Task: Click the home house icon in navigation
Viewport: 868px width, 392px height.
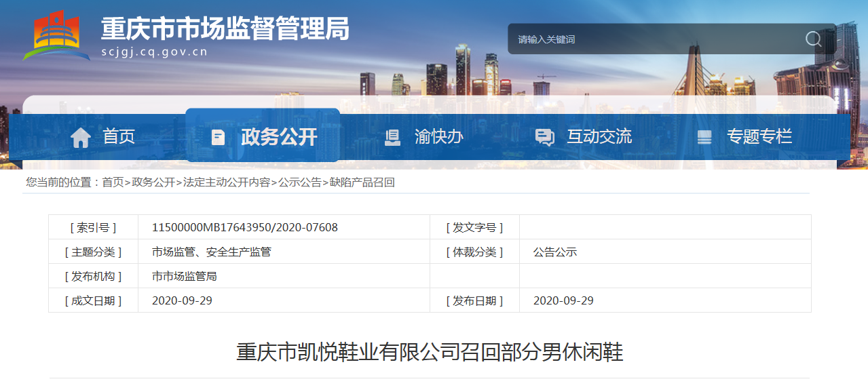Action: (x=81, y=137)
